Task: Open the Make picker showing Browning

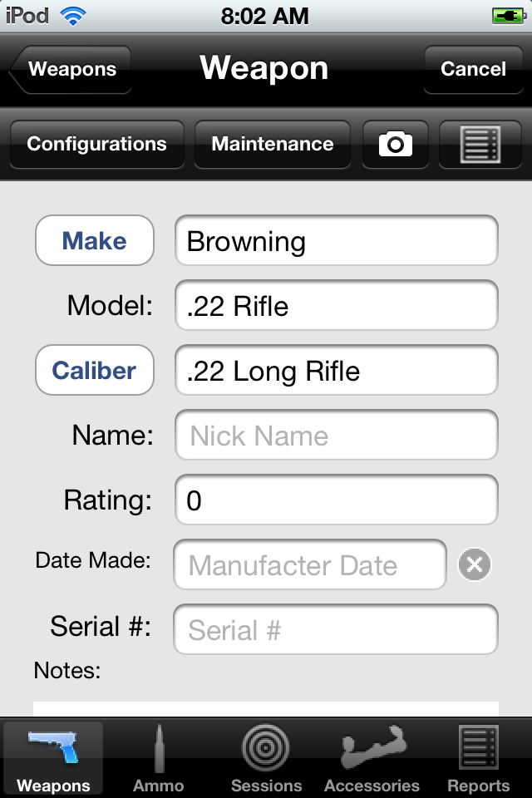Action: [94, 240]
